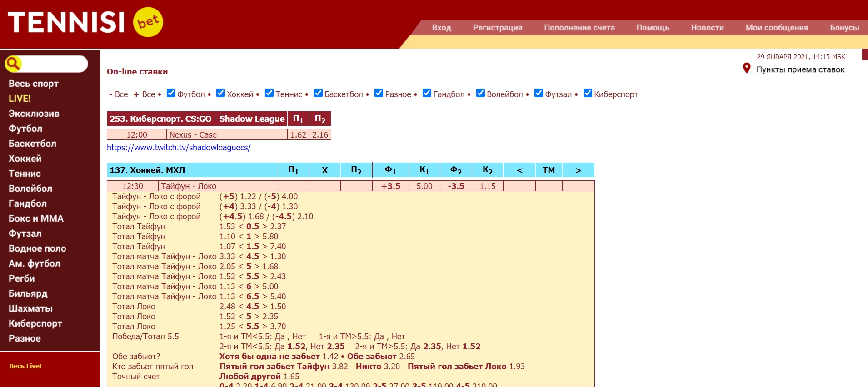This screenshot has width=868, height=387.
Task: Focus the sidebar search field
Action: (x=54, y=64)
